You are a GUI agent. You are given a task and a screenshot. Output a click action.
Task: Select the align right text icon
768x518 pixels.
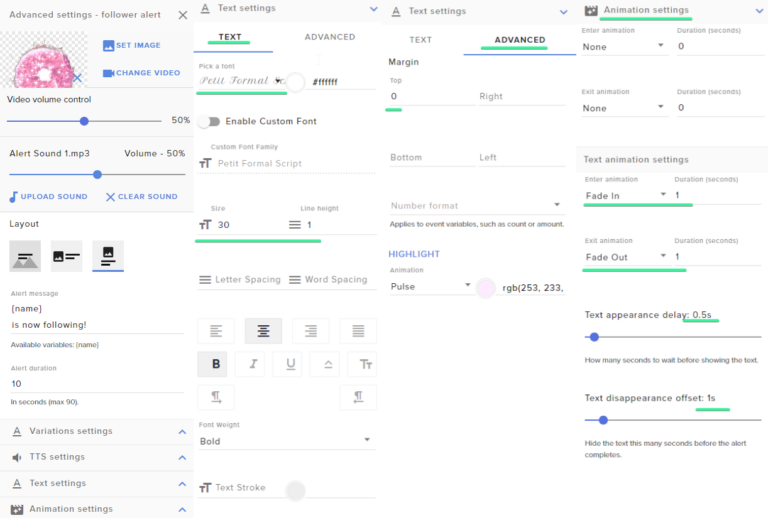click(x=311, y=331)
